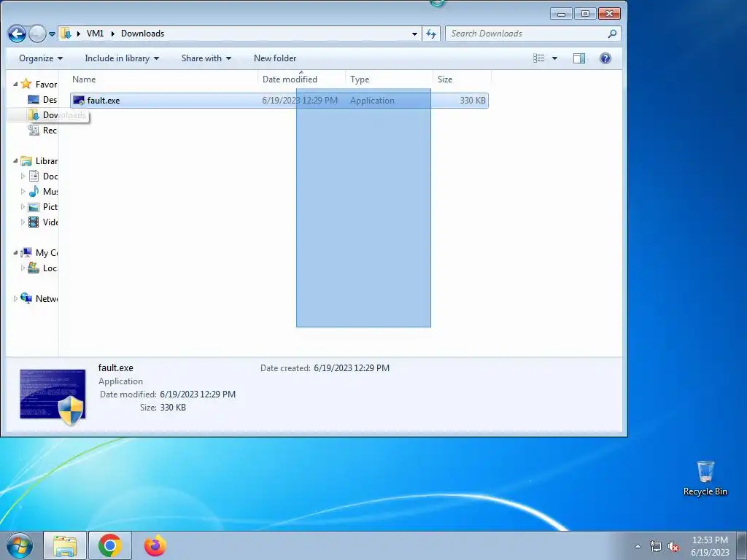Expand the Documents library
This screenshot has width=747, height=560.
pyautogui.click(x=23, y=176)
